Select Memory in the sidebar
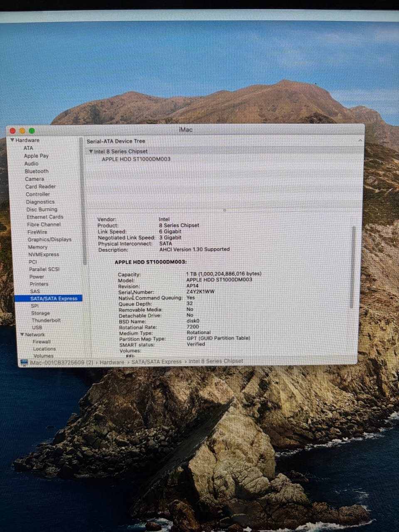This screenshot has height=532, width=399. click(x=38, y=247)
